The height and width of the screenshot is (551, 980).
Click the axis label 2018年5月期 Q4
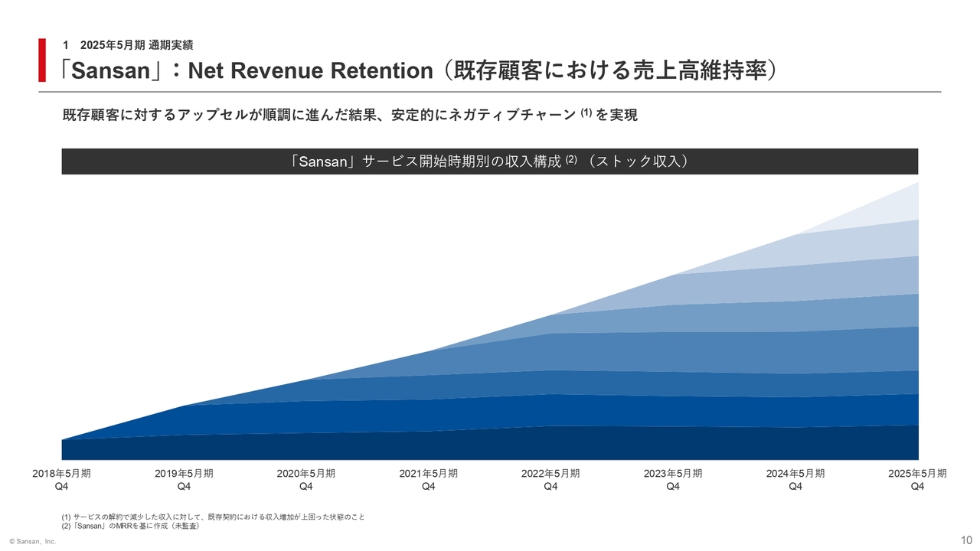pos(61,480)
